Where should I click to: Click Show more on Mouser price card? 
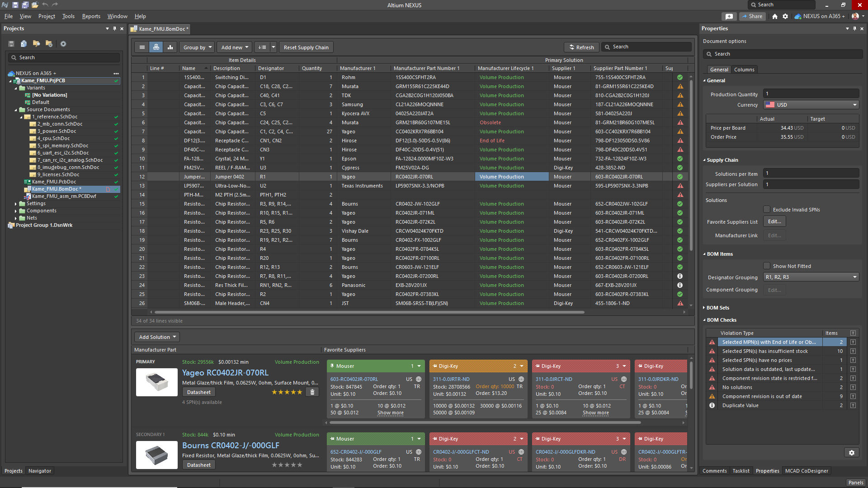[391, 413]
